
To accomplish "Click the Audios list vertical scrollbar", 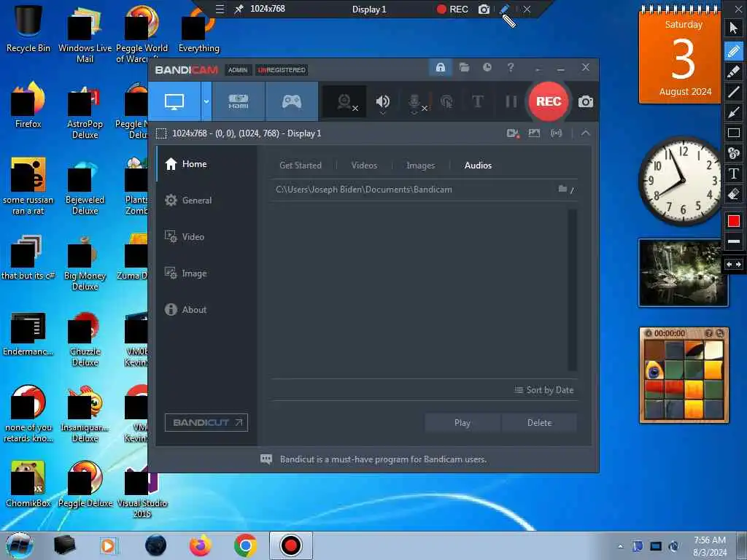I will coord(573,289).
